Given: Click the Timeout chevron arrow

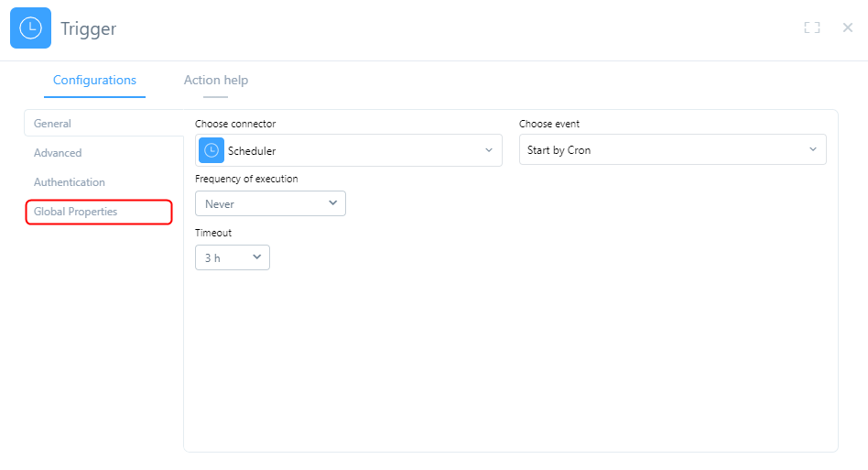Looking at the screenshot, I should click(x=257, y=257).
